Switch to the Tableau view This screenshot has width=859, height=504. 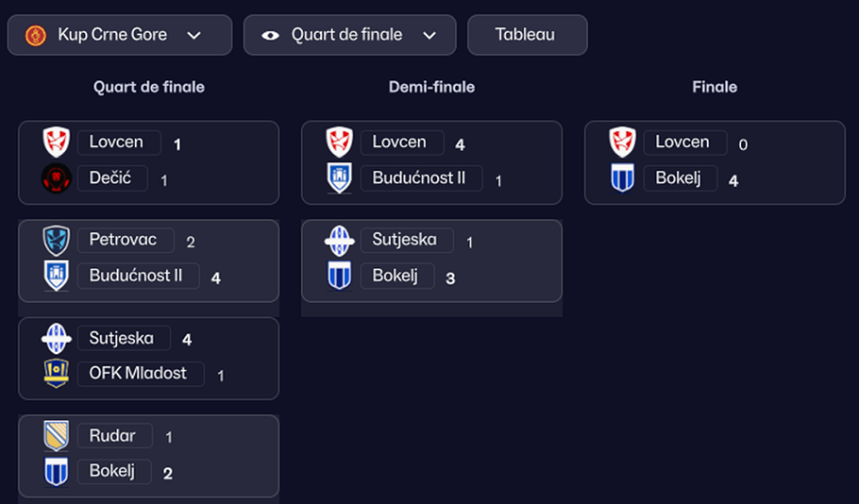[x=526, y=35]
